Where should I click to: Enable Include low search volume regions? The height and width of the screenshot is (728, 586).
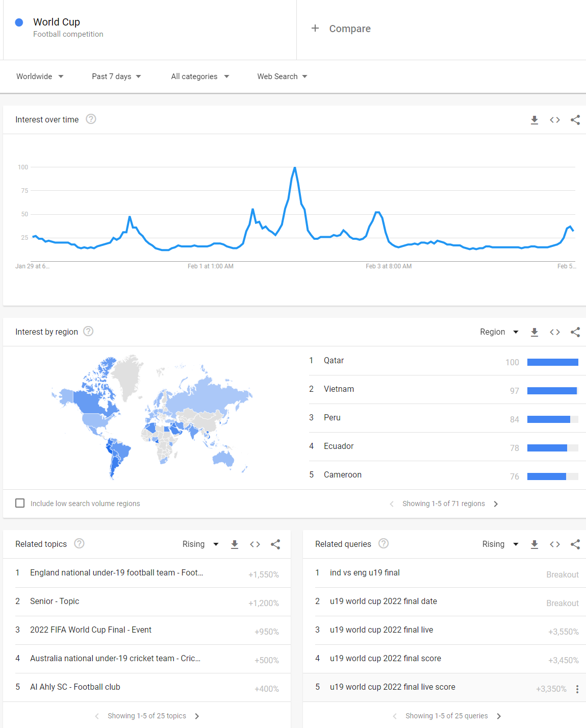(20, 503)
